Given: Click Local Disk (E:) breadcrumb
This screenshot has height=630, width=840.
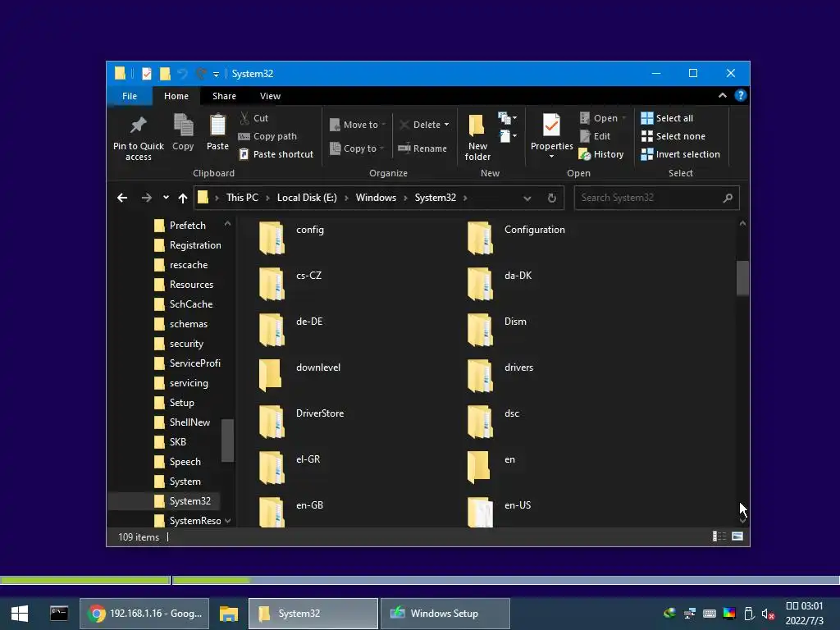Looking at the screenshot, I should click(x=307, y=198).
